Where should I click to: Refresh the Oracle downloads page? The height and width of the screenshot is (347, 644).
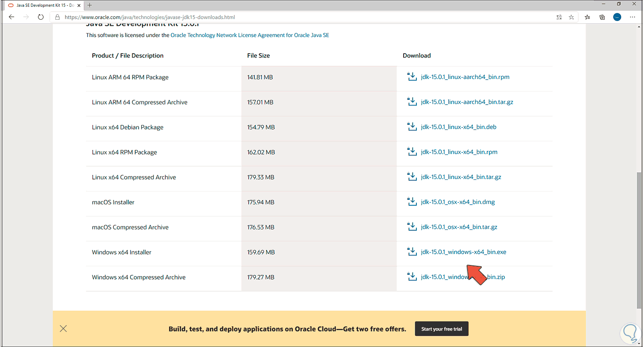pos(41,17)
